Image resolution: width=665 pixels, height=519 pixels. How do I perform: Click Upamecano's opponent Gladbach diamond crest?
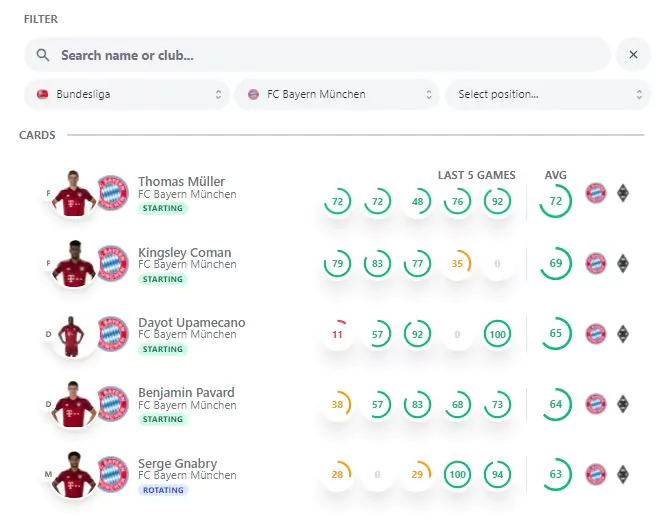(x=623, y=334)
